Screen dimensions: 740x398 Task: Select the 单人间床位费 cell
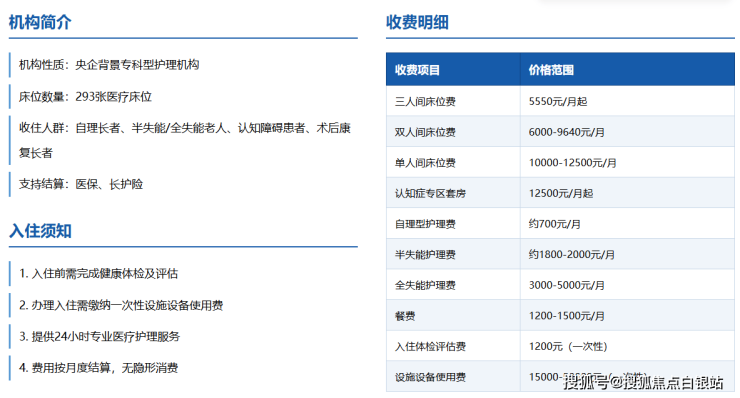(x=453, y=162)
